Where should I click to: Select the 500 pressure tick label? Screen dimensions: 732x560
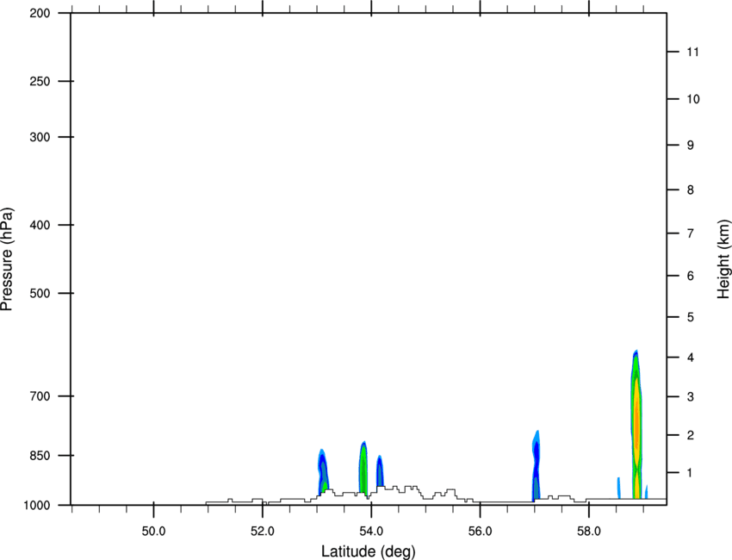pyautogui.click(x=40, y=293)
